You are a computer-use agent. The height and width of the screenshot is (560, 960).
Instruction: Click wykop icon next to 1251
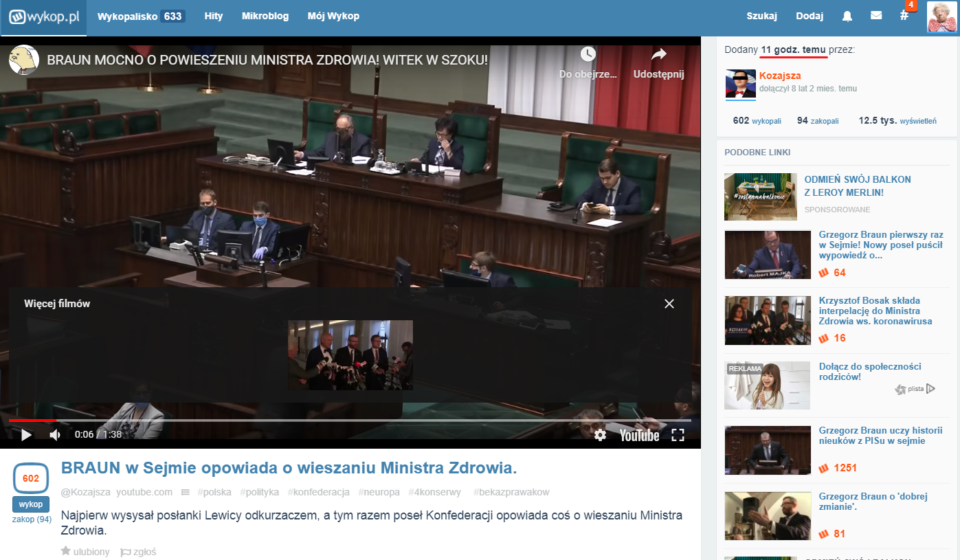824,468
